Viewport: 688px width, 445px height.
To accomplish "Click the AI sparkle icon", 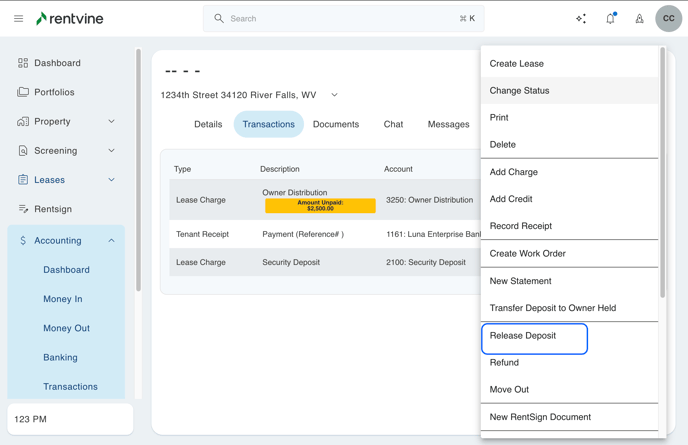I will pyautogui.click(x=581, y=19).
